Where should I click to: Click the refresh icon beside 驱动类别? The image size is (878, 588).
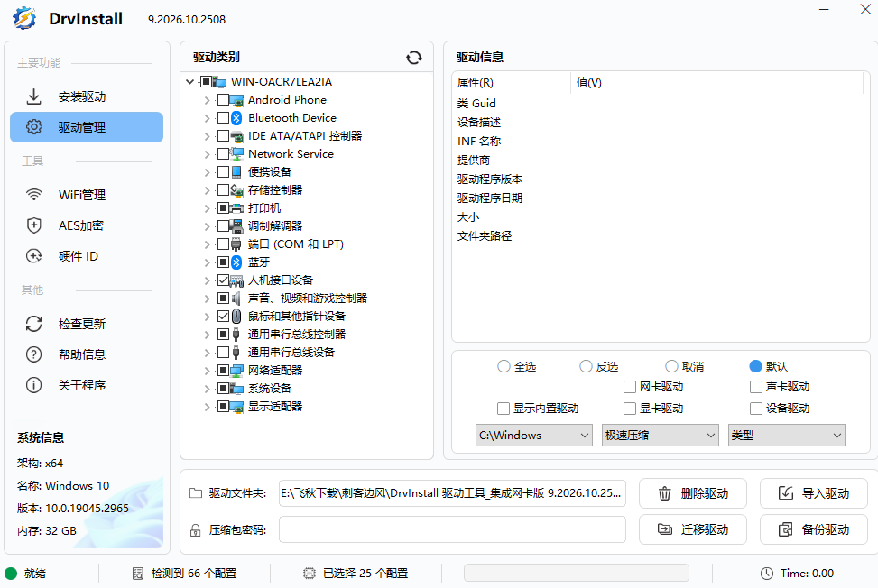[414, 58]
